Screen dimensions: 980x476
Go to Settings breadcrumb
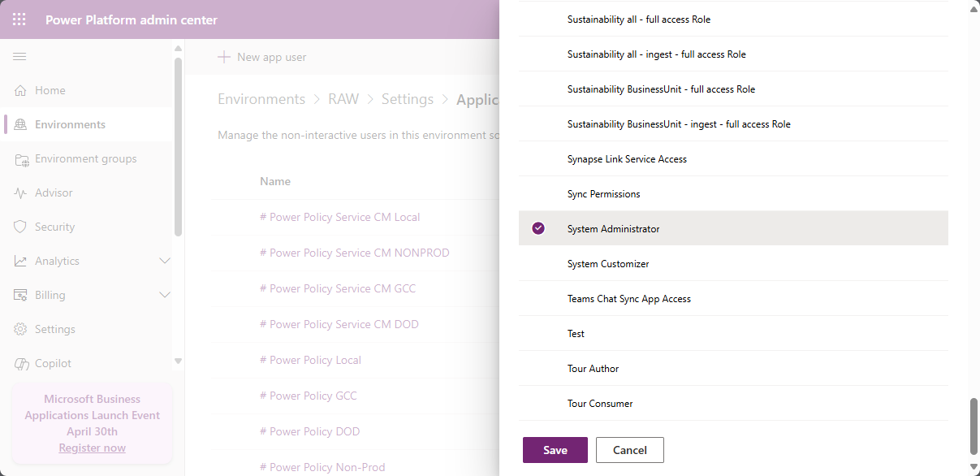point(408,99)
